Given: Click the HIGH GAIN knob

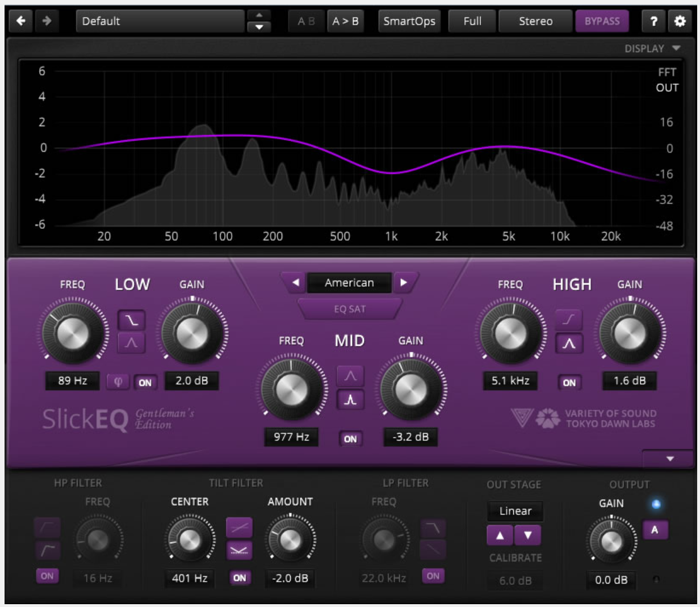Looking at the screenshot, I should point(630,333).
